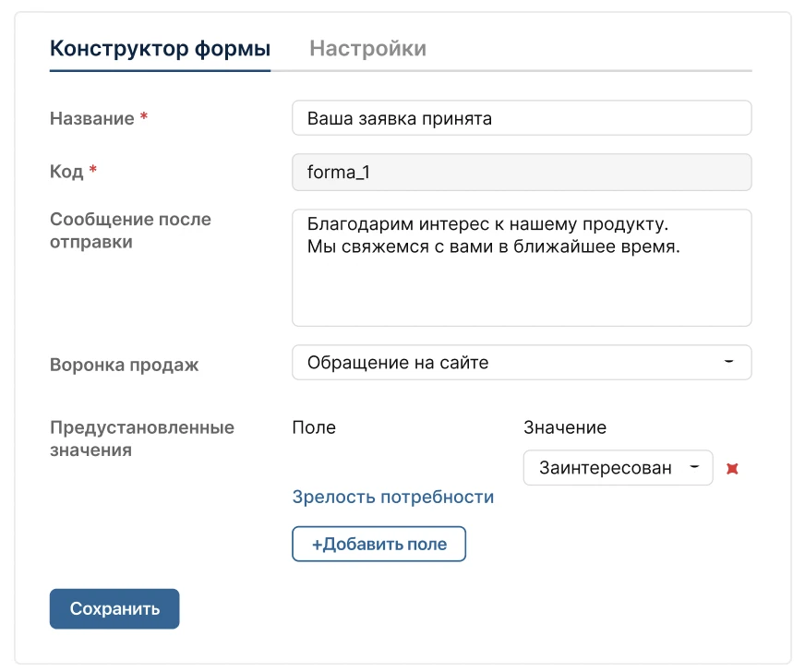The height and width of the screenshot is (672, 805).
Task: Open the Зрелость потребности field link
Action: (x=392, y=497)
